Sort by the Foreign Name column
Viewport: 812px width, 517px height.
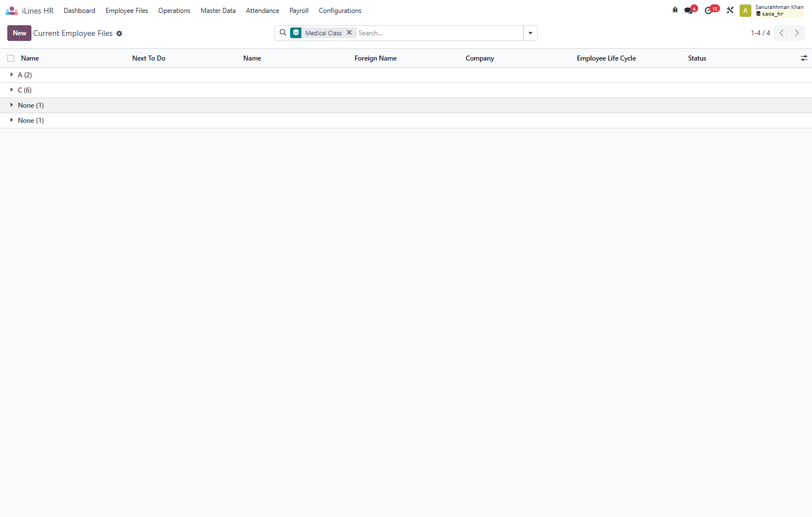(375, 58)
